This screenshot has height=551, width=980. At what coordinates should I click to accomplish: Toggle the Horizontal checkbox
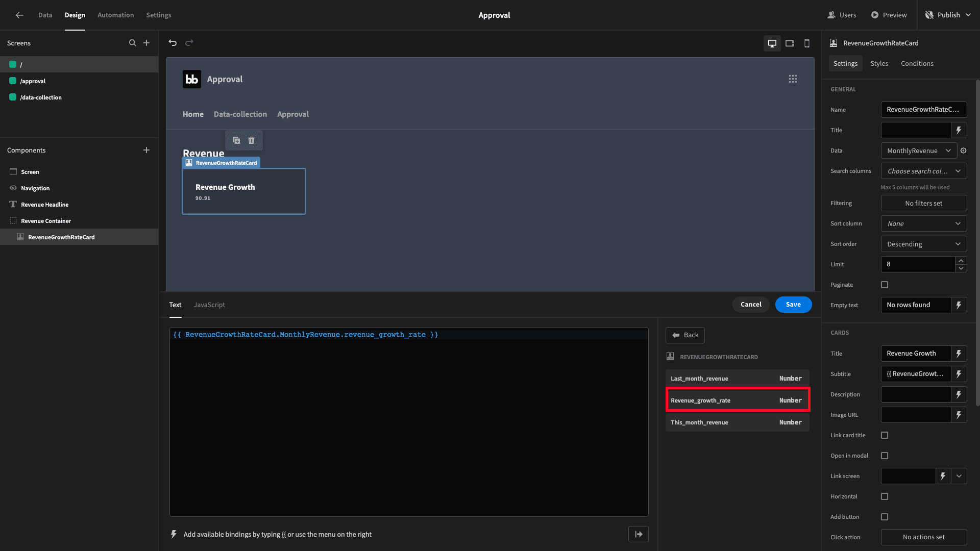point(885,496)
